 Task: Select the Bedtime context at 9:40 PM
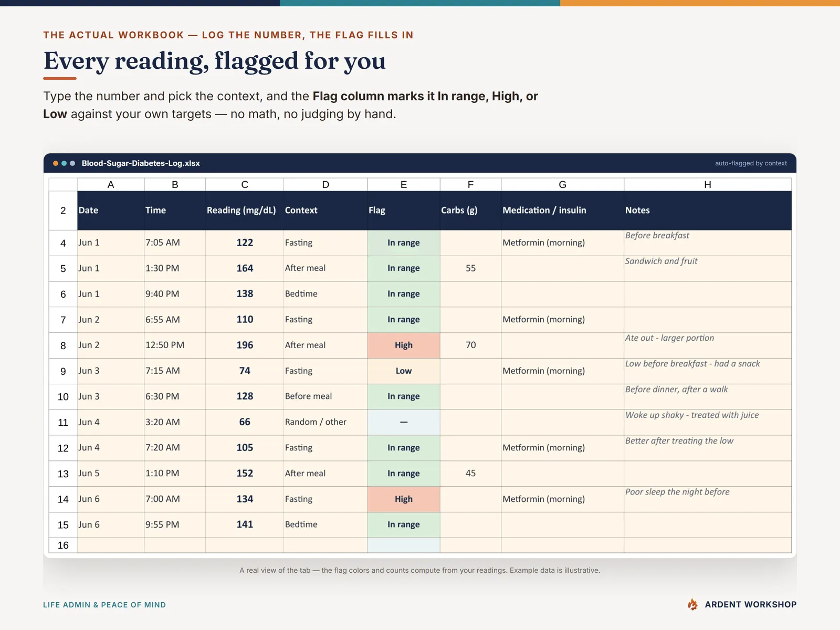point(325,294)
